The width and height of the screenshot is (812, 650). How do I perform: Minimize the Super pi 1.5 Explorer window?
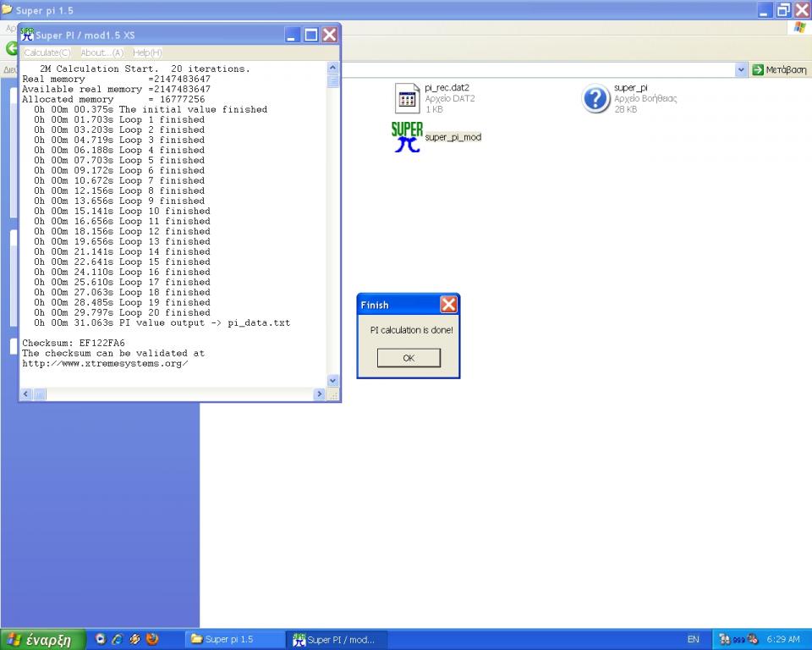click(765, 10)
